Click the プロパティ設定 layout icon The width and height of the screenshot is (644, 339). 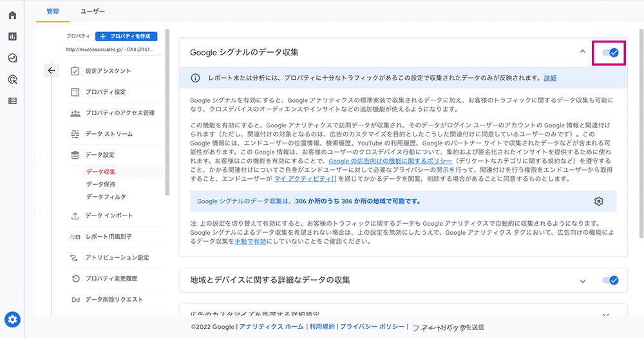[x=75, y=92]
